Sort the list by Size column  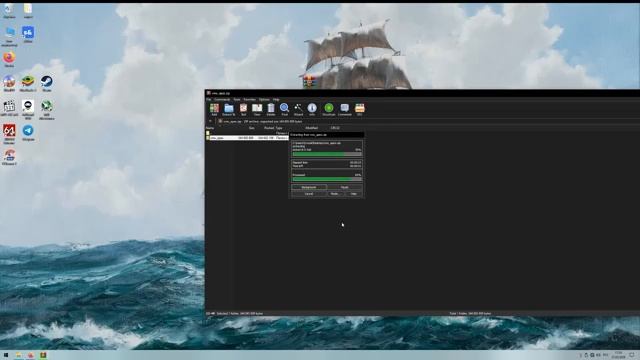click(x=251, y=128)
